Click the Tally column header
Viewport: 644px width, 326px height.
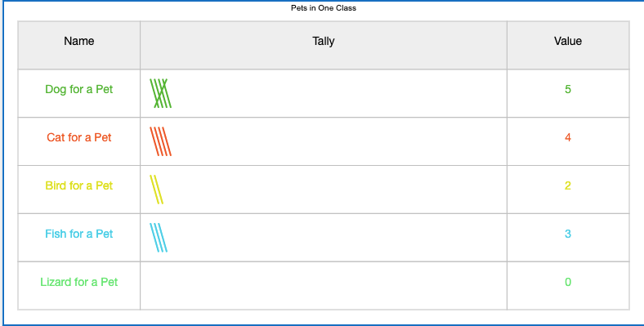tap(324, 41)
